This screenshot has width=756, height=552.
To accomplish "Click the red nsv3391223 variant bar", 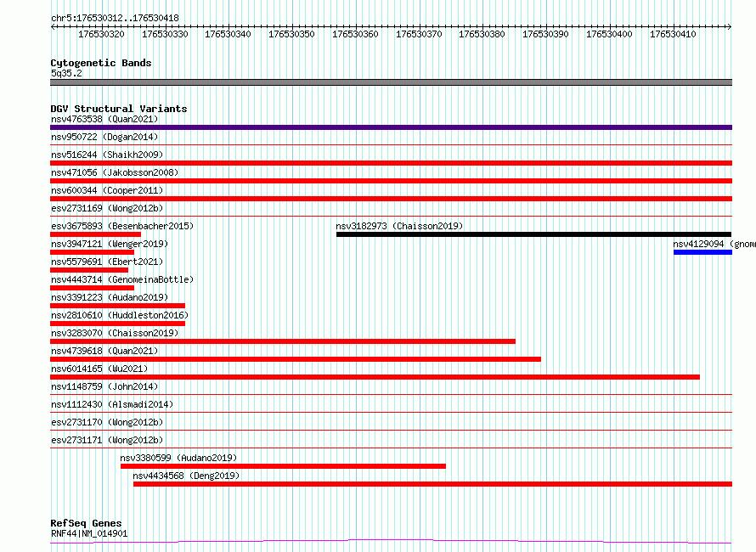I will tap(117, 306).
